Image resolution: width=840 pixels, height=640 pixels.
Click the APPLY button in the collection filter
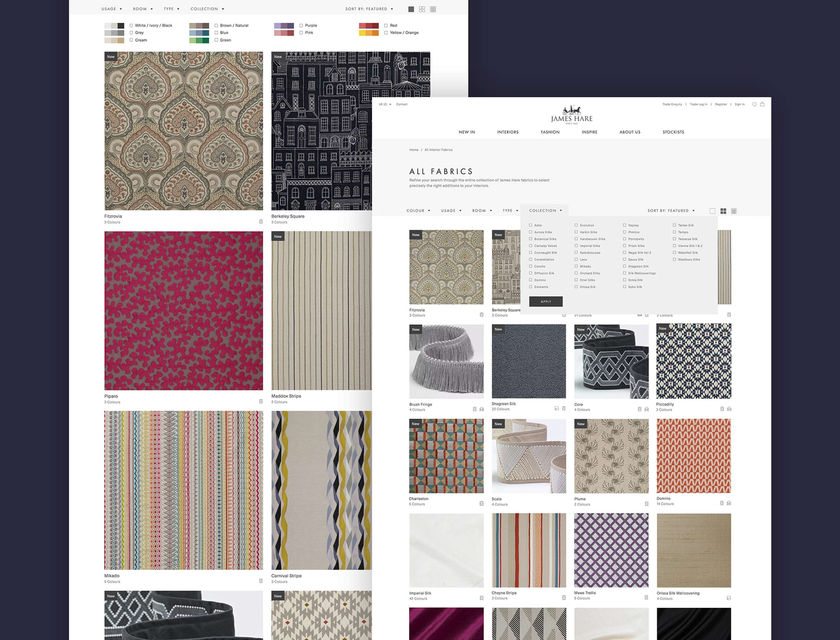coord(546,301)
